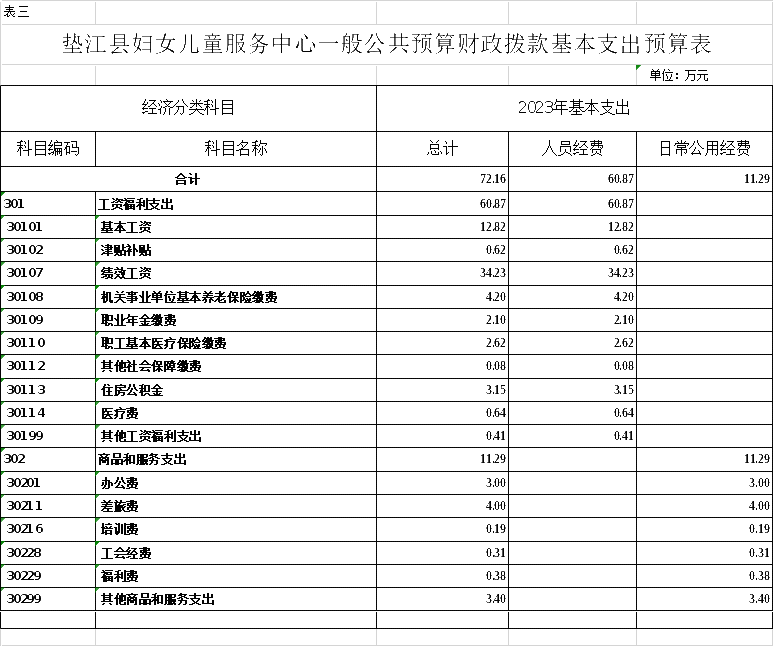Click 商品和服务支出 row's 日常公用经费 value 11.29

[705, 459]
